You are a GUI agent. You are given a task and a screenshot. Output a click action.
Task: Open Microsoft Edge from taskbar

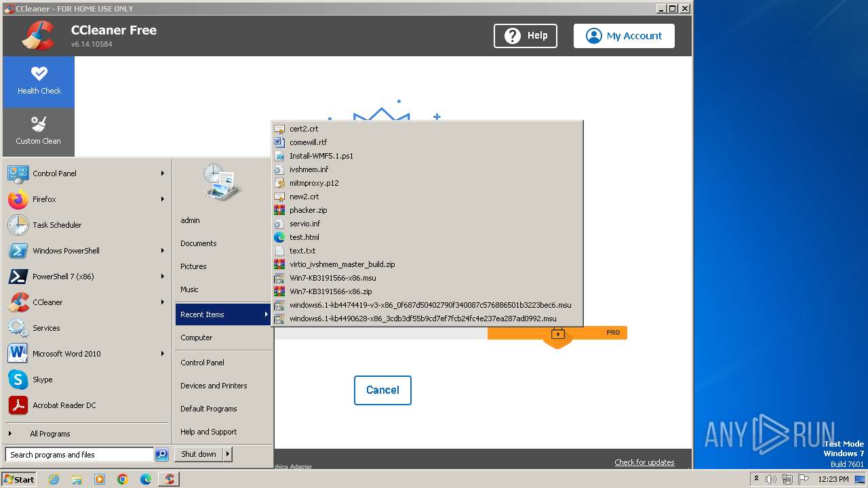(146, 479)
